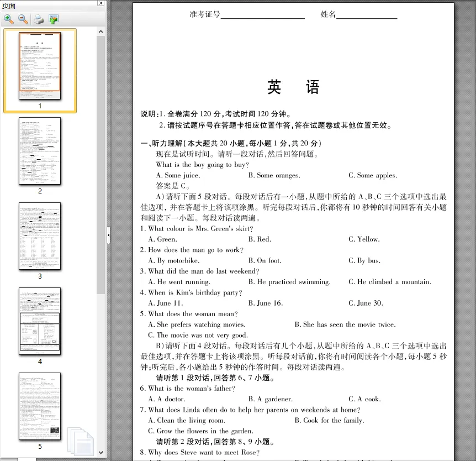The image size is (476, 461).
Task: Close the 页面 thumbnail panel
Action: point(100,4)
